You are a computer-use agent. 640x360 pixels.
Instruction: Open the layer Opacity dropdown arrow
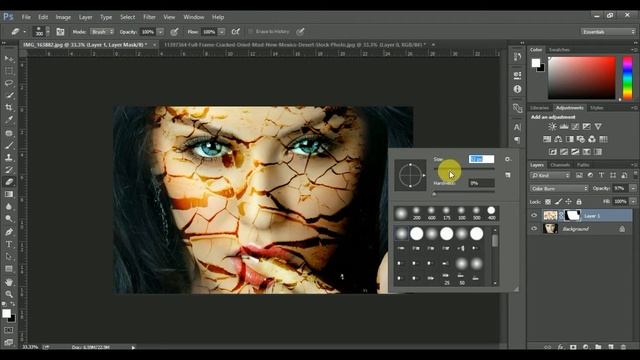(633, 188)
